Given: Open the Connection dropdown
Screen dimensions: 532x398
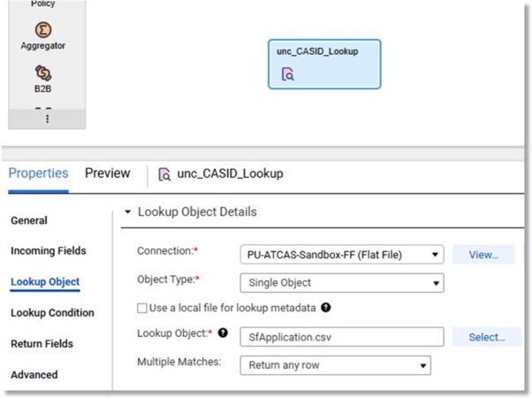Looking at the screenshot, I should tap(341, 256).
